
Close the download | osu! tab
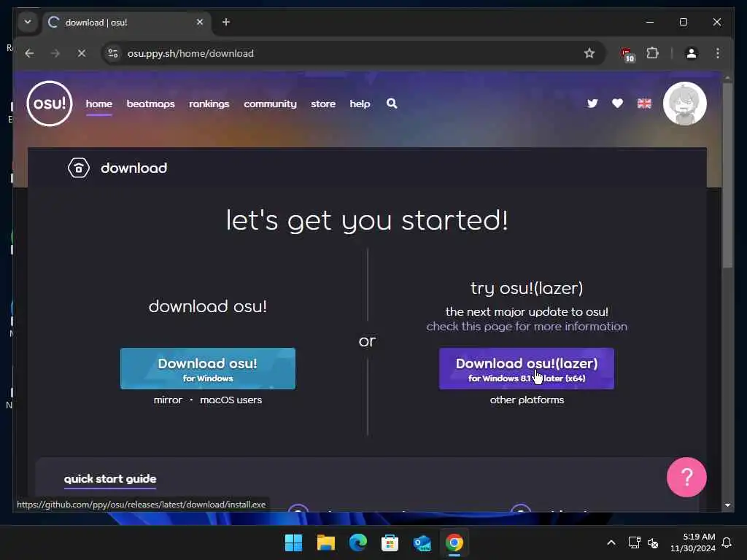(200, 22)
